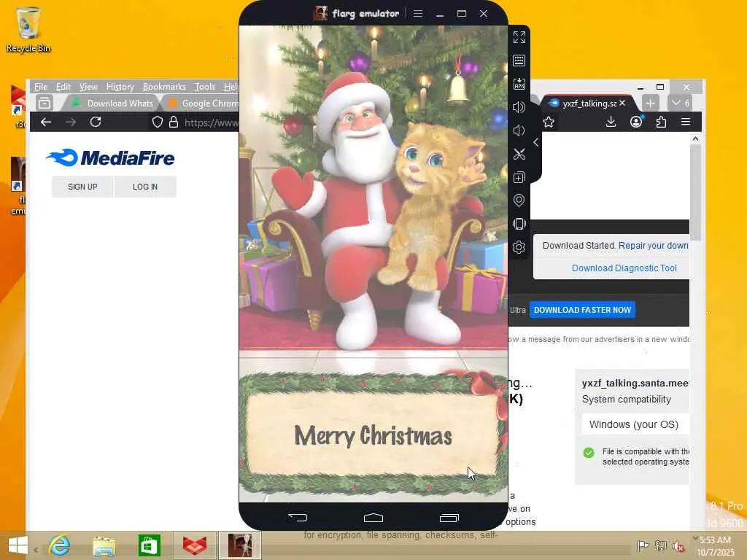Open the History menu in Firefox
The image size is (747, 560).
(120, 87)
